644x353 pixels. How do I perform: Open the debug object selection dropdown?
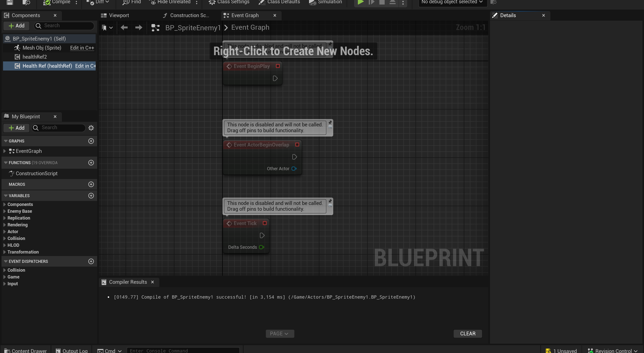(452, 2)
